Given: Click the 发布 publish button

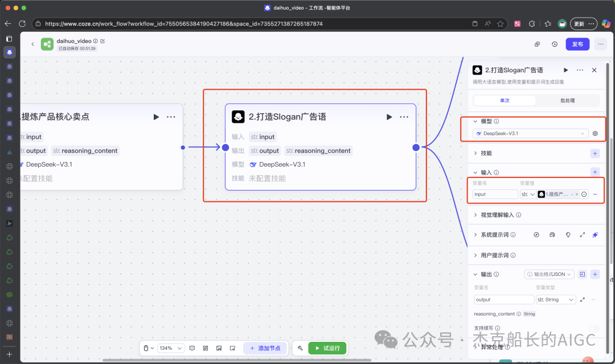Looking at the screenshot, I should [577, 44].
